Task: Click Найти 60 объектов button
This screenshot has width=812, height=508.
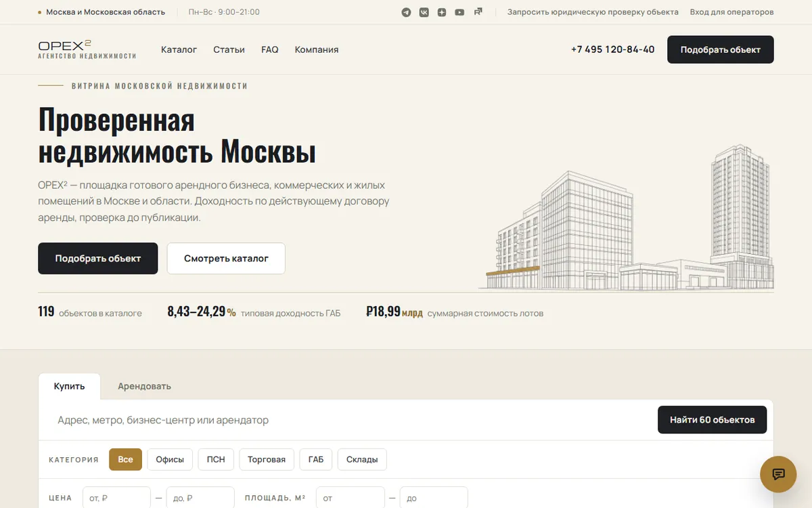Action: point(712,420)
